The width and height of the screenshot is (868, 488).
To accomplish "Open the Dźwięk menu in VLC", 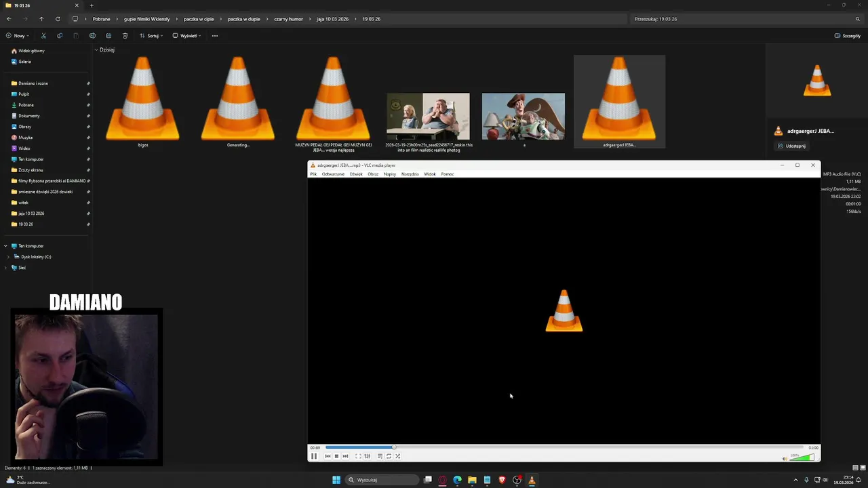I will pyautogui.click(x=356, y=174).
